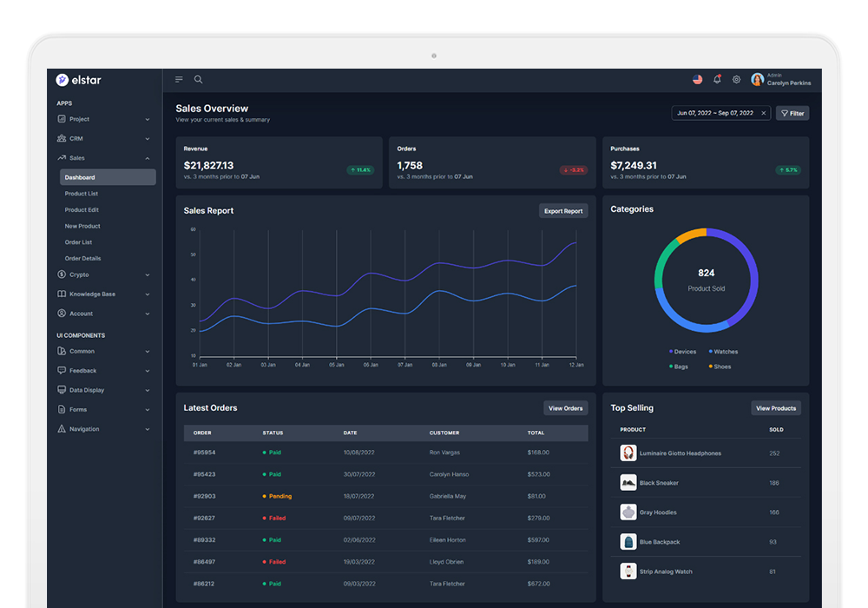Click the search magnifier icon
The width and height of the screenshot is (868, 608).
198,79
